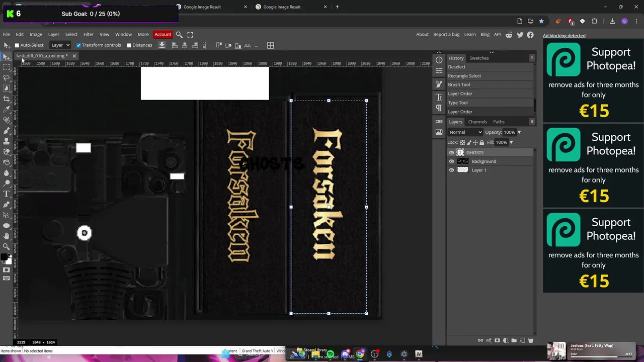Open the Paragraph side panel icon
Screen dimensions: 644x362
point(439,108)
